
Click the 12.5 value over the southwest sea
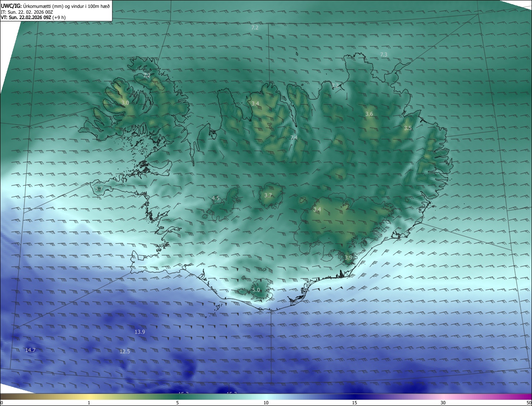125,352
